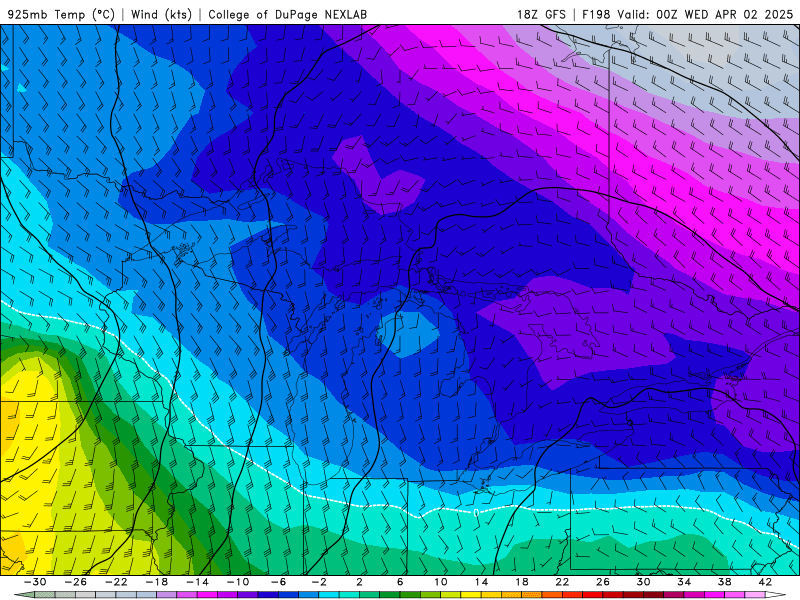Select the '18Z GFS' model run label

pyautogui.click(x=541, y=14)
